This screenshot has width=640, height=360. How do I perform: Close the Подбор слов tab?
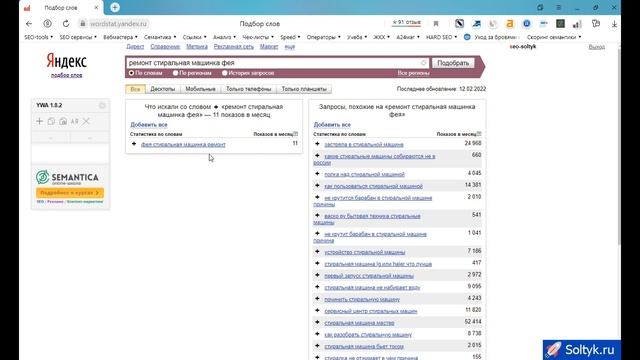click(96, 7)
